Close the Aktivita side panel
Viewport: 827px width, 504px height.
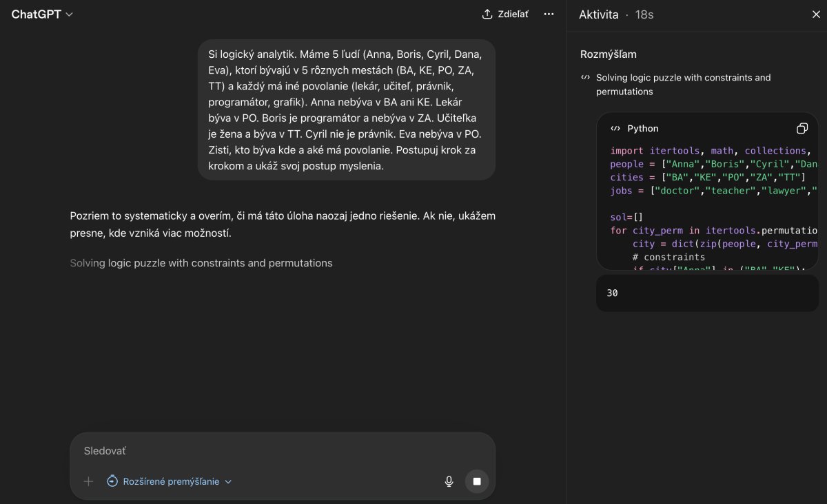pos(816,14)
